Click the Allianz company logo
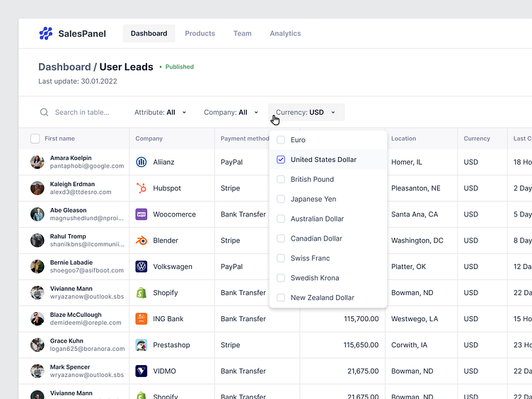 coord(141,162)
